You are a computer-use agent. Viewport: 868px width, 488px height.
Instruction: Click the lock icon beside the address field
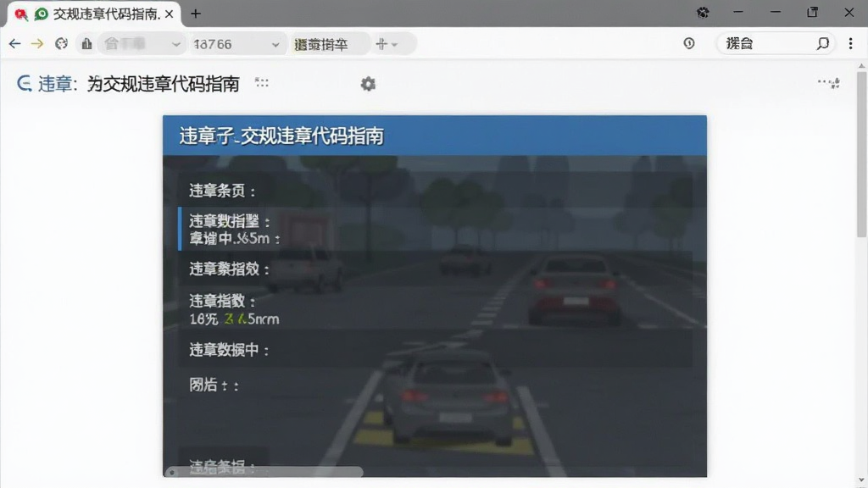click(86, 44)
